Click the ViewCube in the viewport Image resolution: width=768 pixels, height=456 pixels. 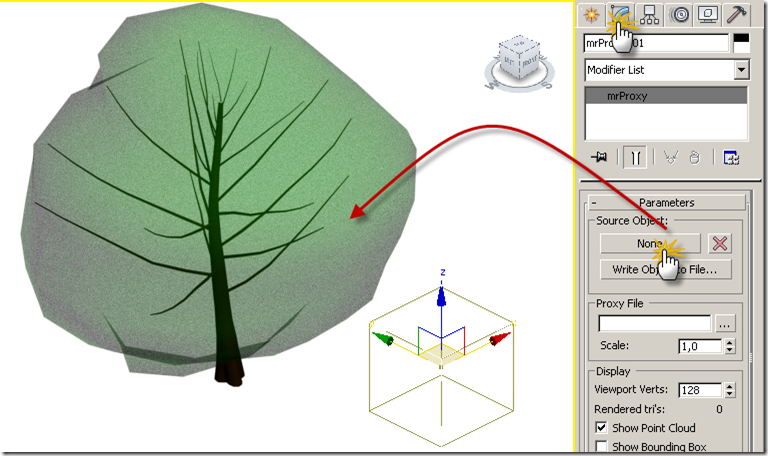coord(519,57)
